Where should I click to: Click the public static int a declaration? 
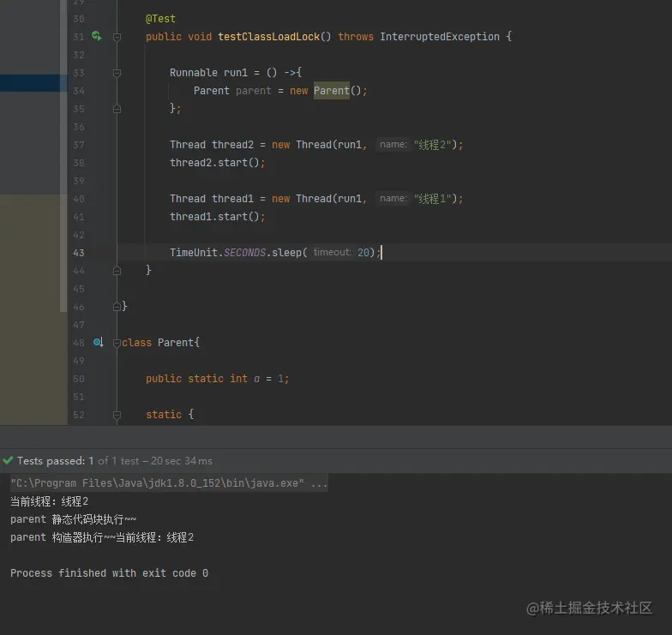tap(218, 379)
